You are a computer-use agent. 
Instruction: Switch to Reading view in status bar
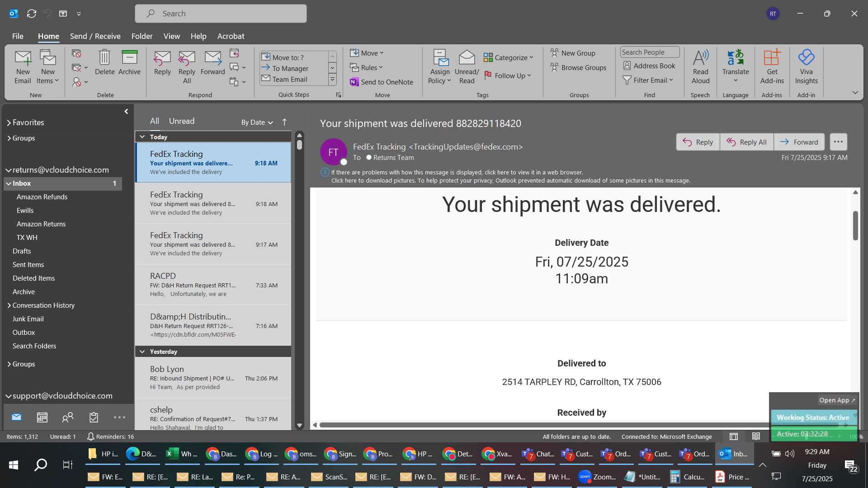pyautogui.click(x=756, y=436)
